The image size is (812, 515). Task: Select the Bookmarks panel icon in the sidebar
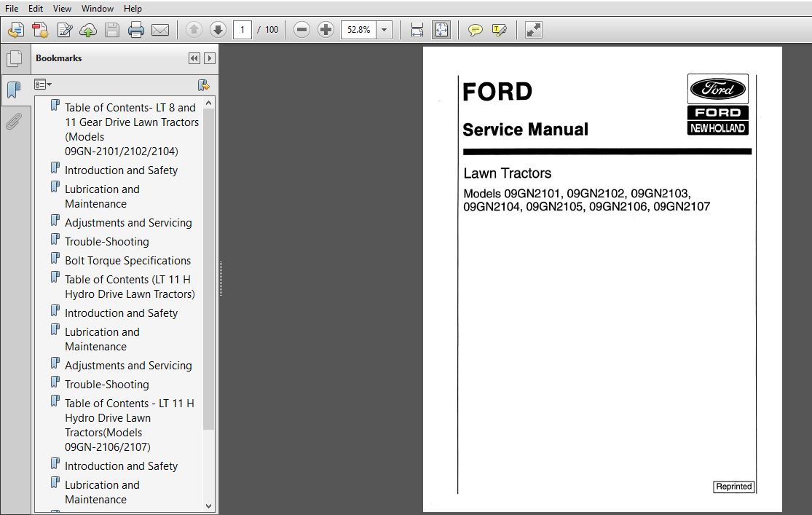pos(14,90)
